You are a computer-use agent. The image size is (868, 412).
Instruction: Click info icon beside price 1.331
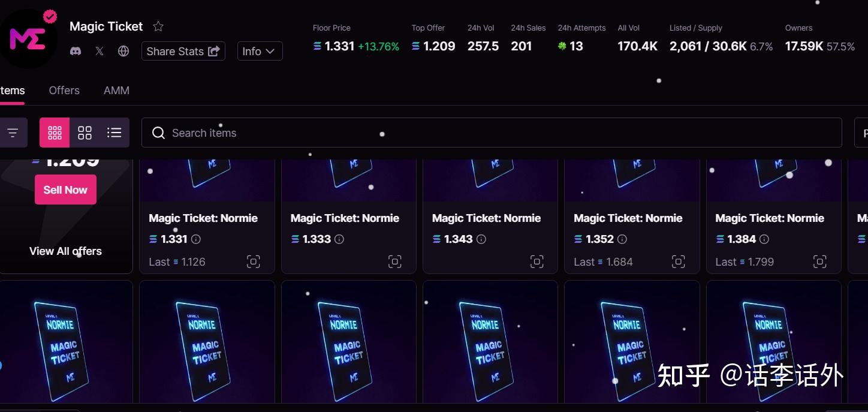(196, 239)
